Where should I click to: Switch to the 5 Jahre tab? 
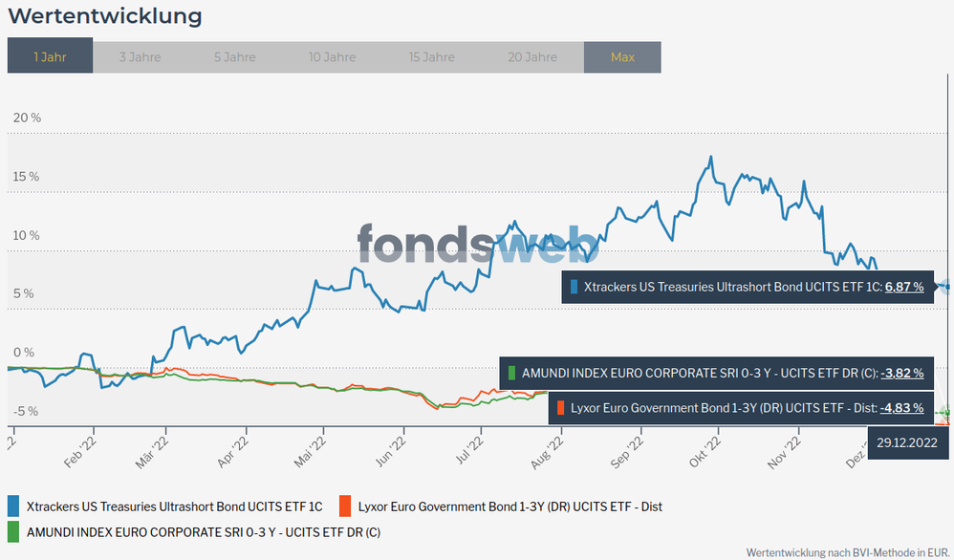point(234,56)
